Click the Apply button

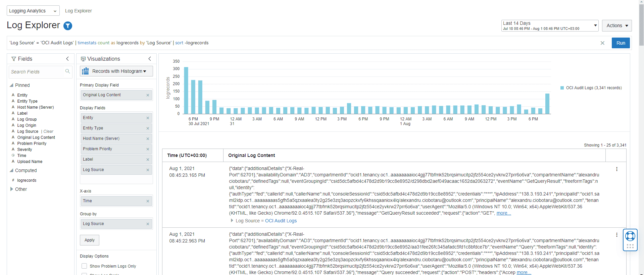89,240
